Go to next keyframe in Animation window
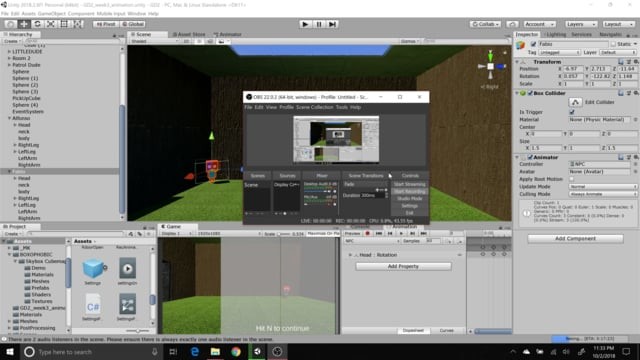Image resolution: width=640 pixels, height=360 pixels. [x=412, y=233]
